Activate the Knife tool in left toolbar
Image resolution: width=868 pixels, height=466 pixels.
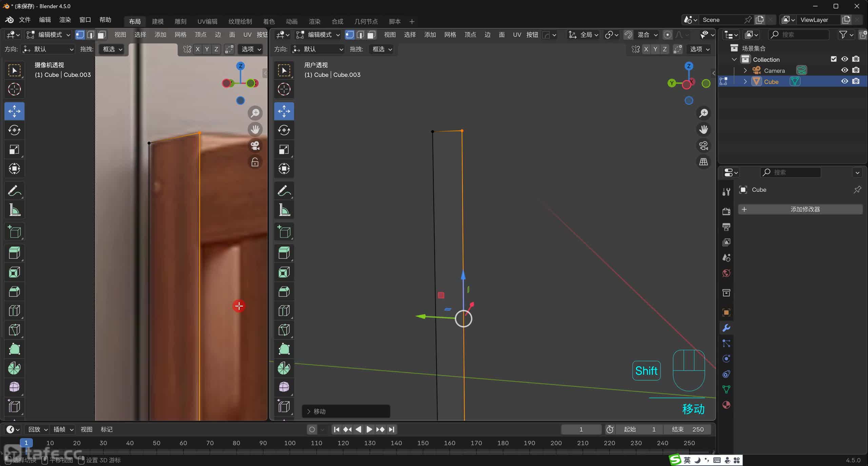(14, 330)
